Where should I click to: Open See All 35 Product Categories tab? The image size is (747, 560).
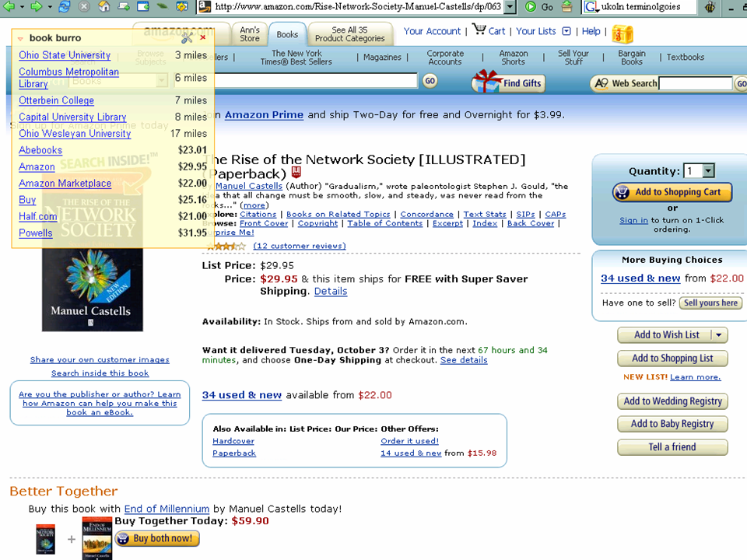click(x=349, y=33)
